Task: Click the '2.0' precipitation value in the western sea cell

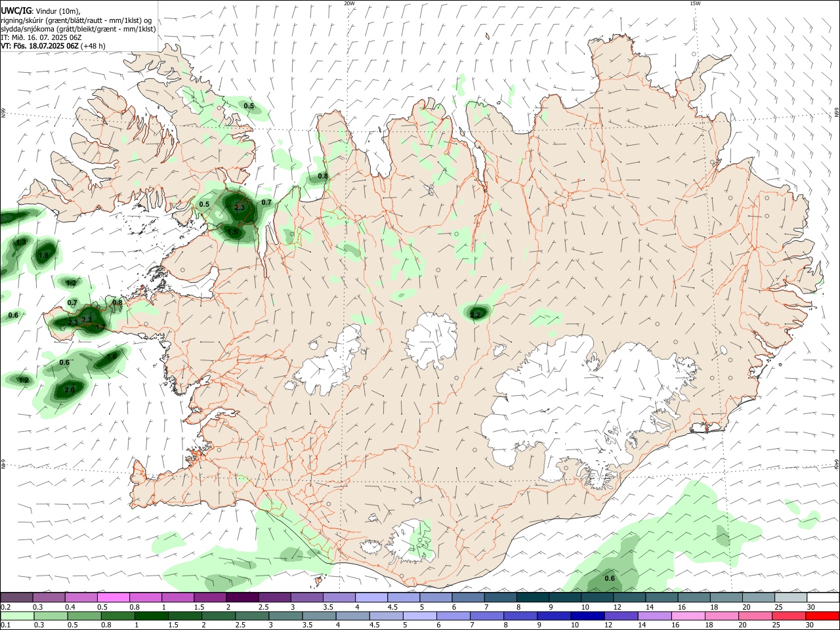Action: click(x=70, y=390)
